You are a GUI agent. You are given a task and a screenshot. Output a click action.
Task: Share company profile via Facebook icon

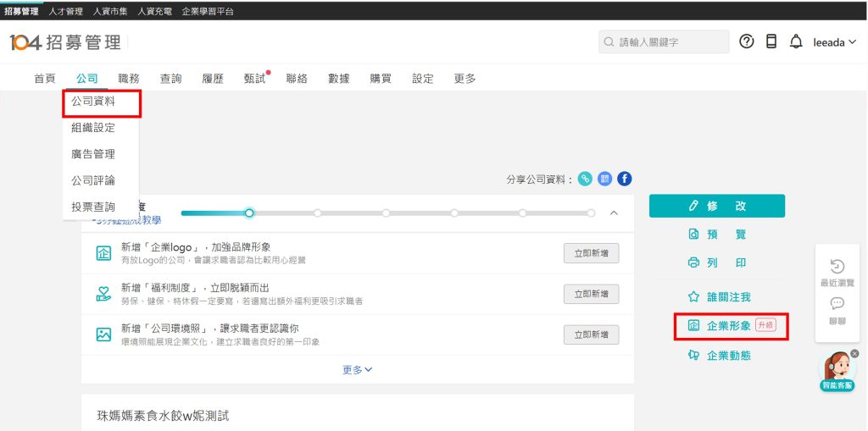[625, 179]
